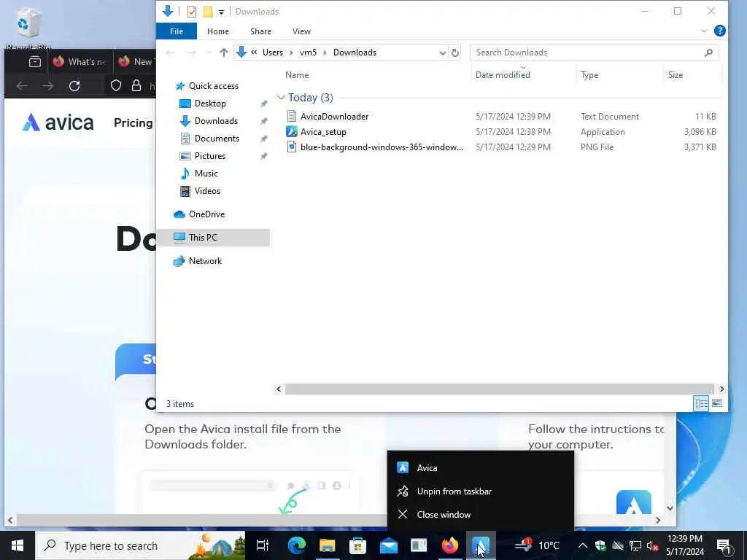Click Pricing link on Avica site
This screenshot has height=560, width=747.
(133, 122)
